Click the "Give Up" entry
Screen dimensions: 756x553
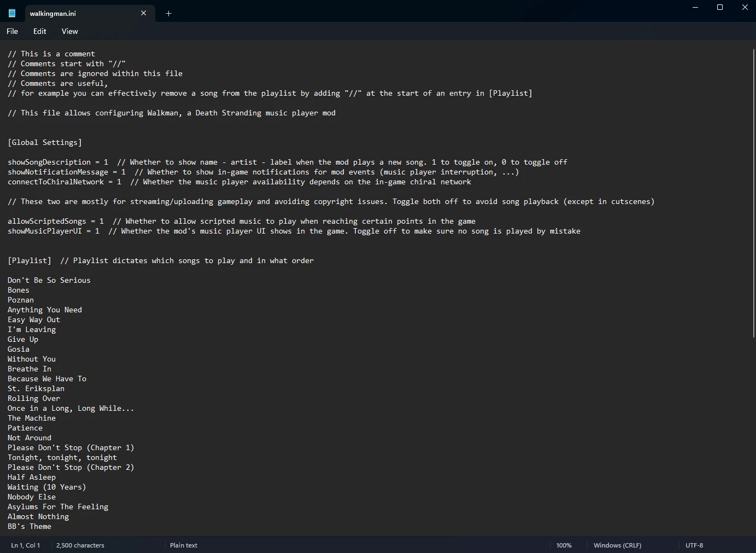pos(23,339)
